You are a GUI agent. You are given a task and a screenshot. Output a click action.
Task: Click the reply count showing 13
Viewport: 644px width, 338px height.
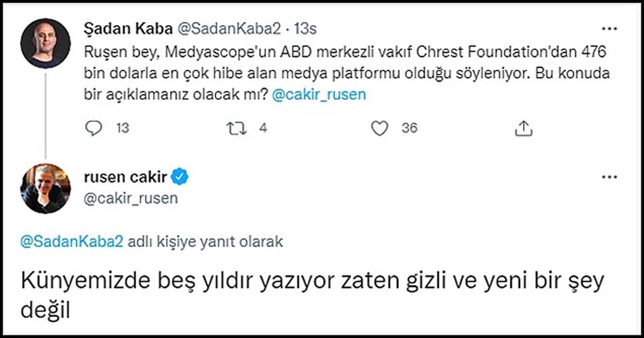pos(123,128)
